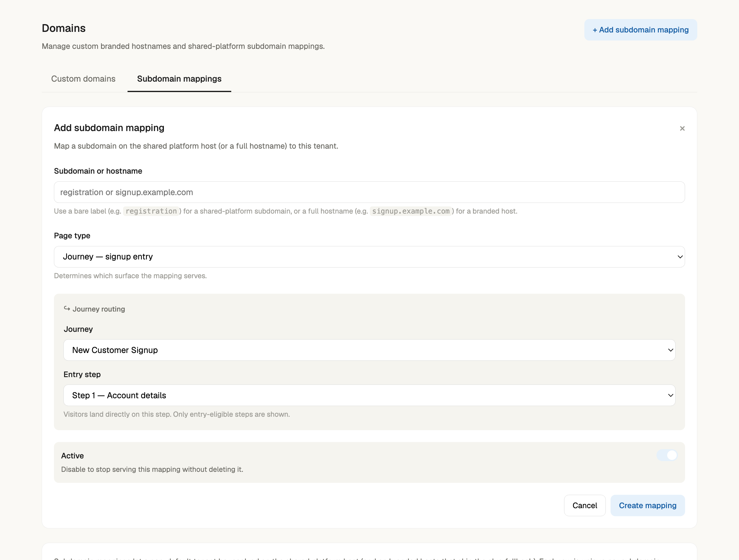The image size is (739, 560).
Task: Click the Add subdomain mapping button
Action: point(640,30)
